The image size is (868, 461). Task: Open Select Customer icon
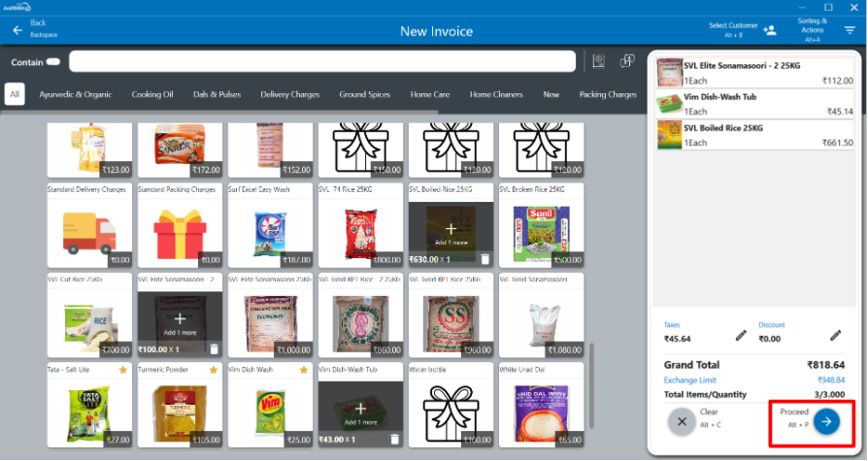pyautogui.click(x=769, y=30)
